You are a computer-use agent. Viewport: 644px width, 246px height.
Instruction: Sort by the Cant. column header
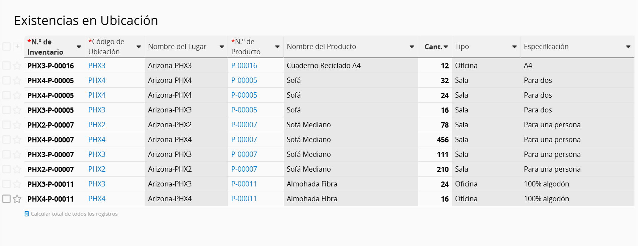[433, 47]
